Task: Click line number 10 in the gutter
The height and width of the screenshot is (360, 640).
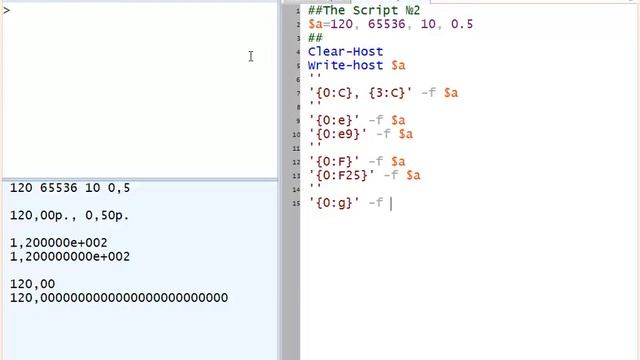Action: tap(296, 134)
